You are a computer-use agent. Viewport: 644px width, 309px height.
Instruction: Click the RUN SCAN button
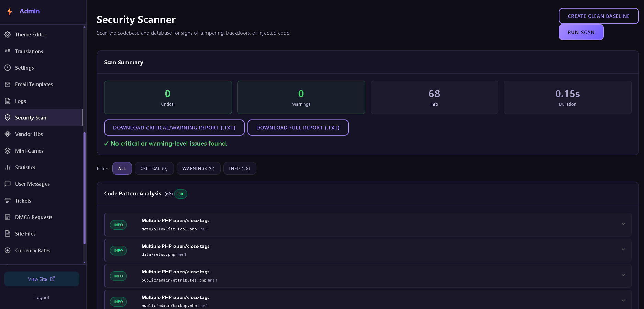pos(581,32)
